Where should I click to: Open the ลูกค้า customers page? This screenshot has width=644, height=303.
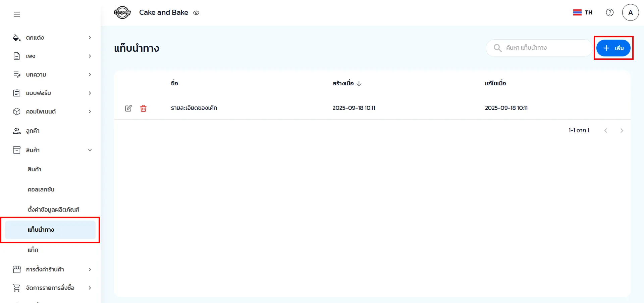coord(33,131)
